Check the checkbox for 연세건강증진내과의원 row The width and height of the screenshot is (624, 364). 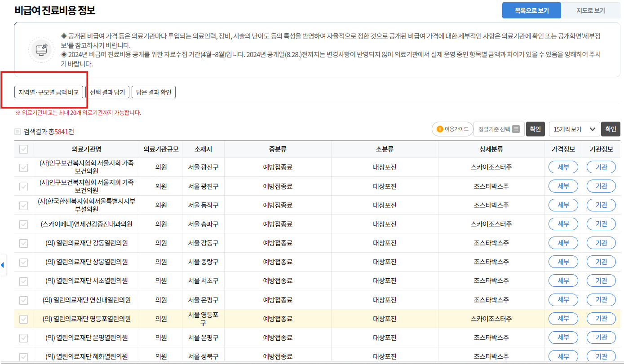pos(23,224)
